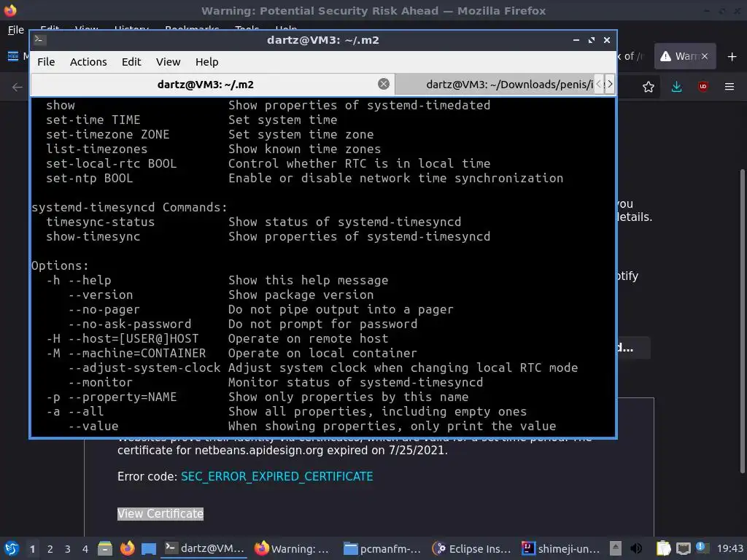
Task: Switch to the ~/Downloads terminal tab
Action: [495, 85]
